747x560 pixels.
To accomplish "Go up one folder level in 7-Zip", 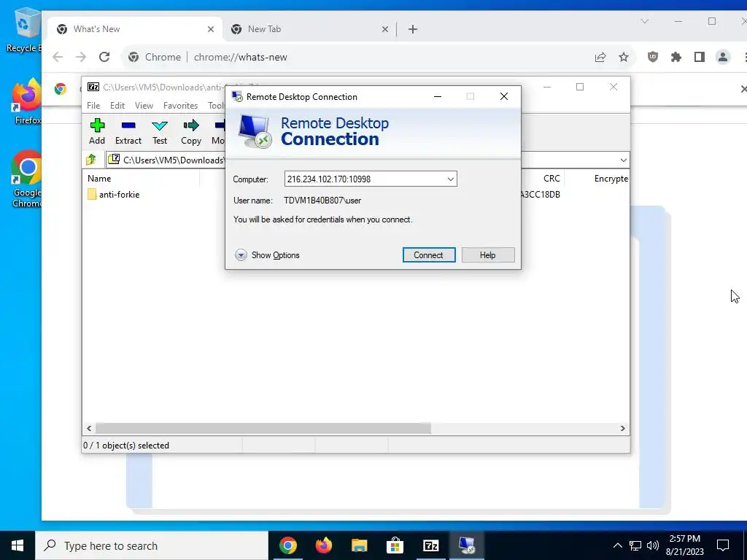I will pos(91,160).
